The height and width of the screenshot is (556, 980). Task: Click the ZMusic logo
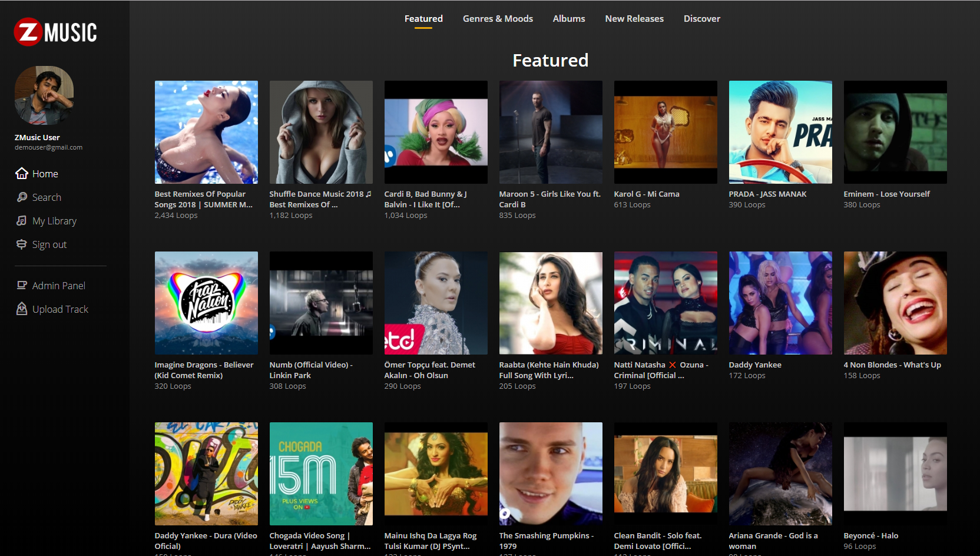pos(55,32)
